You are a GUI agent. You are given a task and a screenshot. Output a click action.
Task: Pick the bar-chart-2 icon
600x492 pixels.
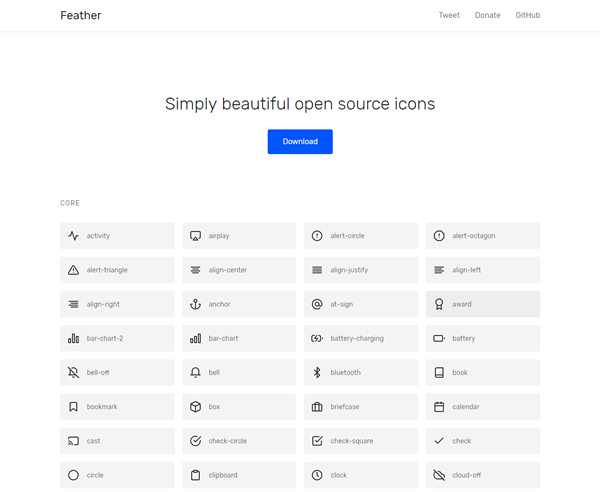(x=73, y=338)
